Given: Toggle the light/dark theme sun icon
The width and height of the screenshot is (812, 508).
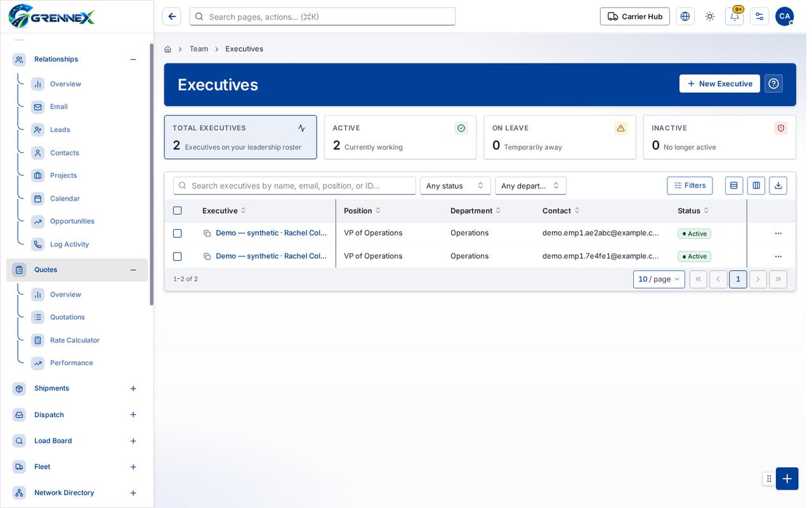Looking at the screenshot, I should tap(710, 17).
